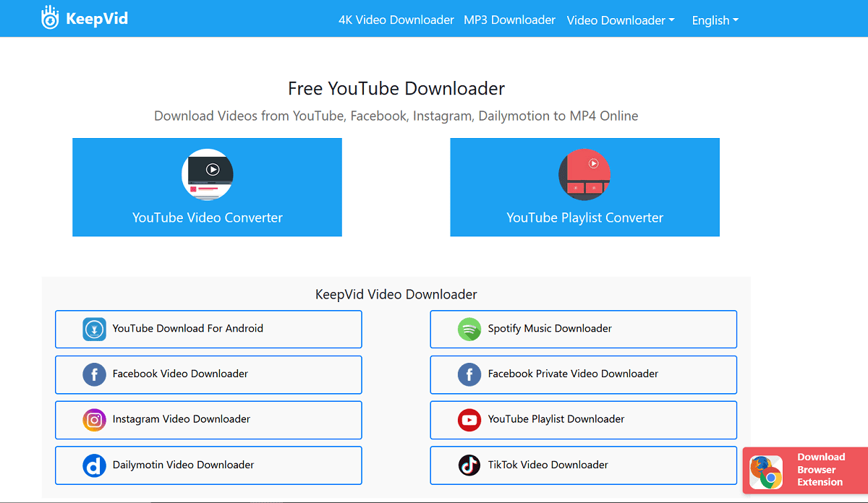Click the KeepVid hand logo icon
Screen dimensions: 868x503
[x=50, y=18]
